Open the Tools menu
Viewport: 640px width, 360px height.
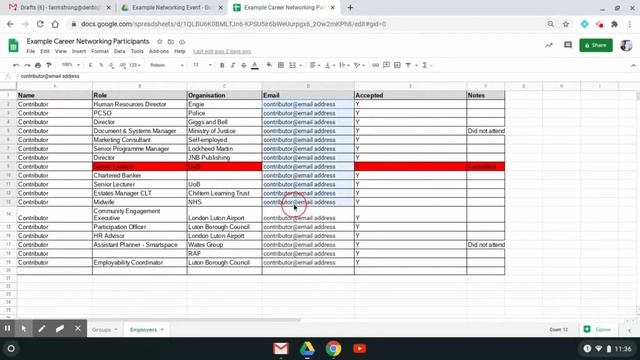pyautogui.click(x=137, y=51)
